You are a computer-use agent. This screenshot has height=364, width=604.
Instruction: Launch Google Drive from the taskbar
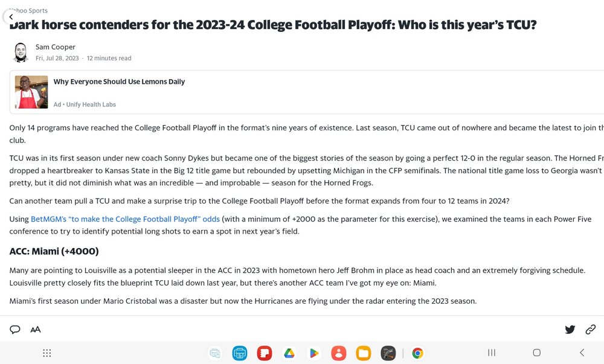coord(289,353)
